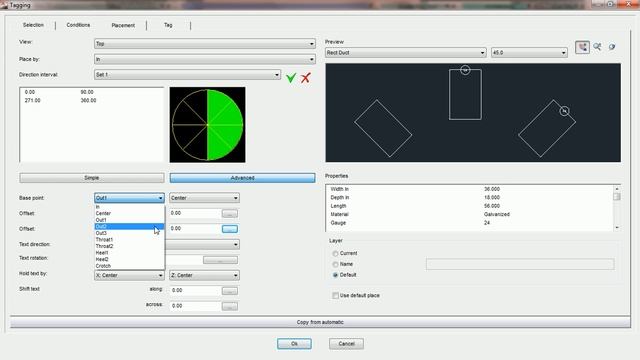Open the Rect Duct preview dropdown
The height and width of the screenshot is (360, 640).
click(406, 53)
